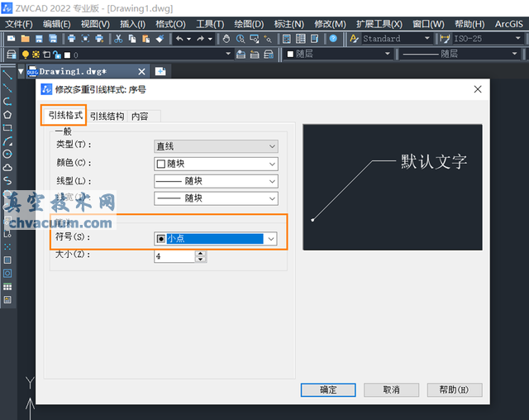Switch to the 内容 tab

click(x=140, y=117)
